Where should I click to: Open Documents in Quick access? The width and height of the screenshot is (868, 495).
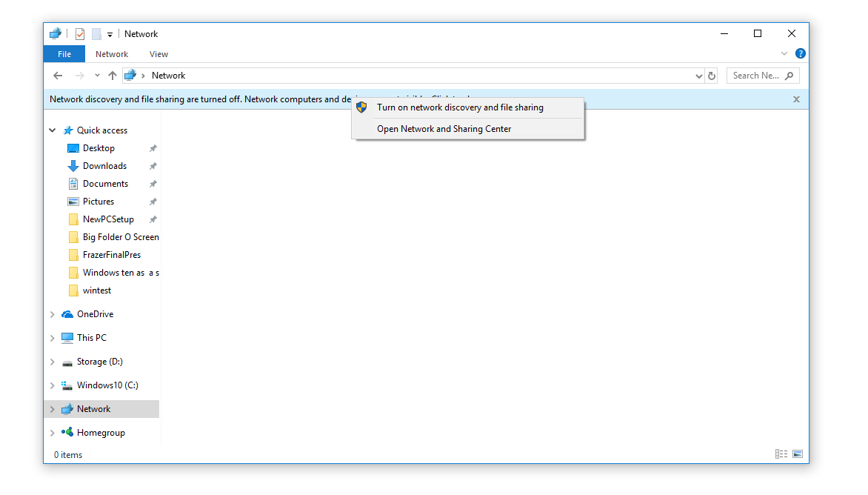coord(105,183)
